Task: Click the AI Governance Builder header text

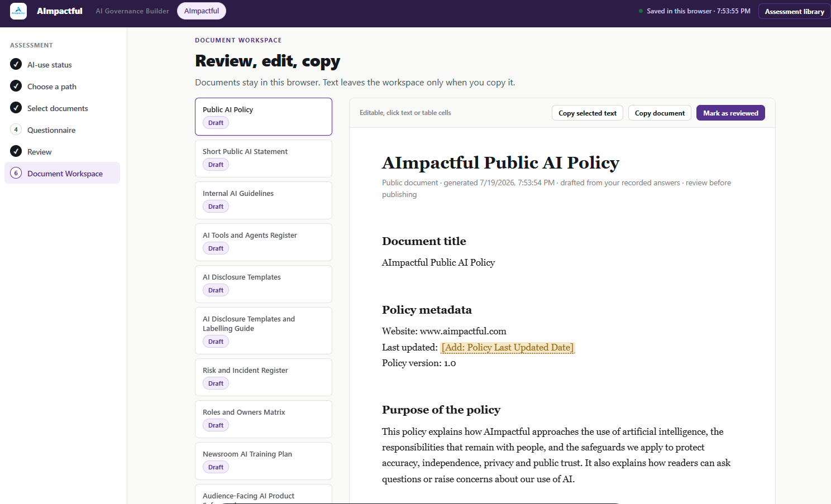Action: point(132,11)
